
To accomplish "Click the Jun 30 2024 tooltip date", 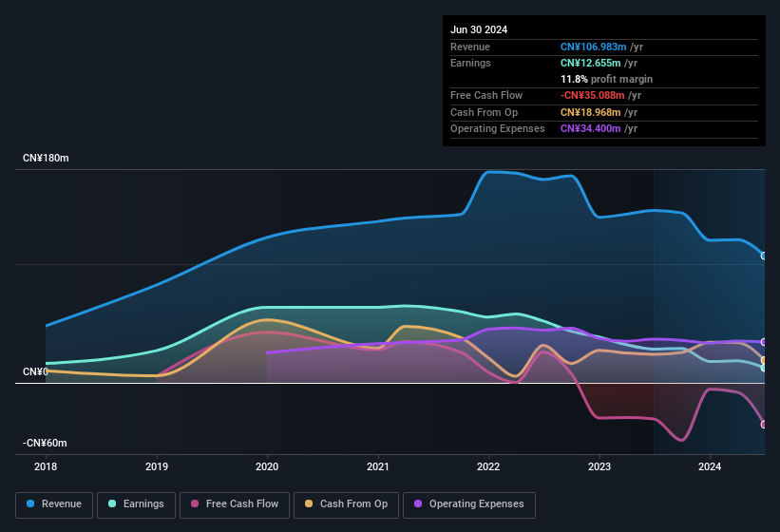I will pos(479,29).
